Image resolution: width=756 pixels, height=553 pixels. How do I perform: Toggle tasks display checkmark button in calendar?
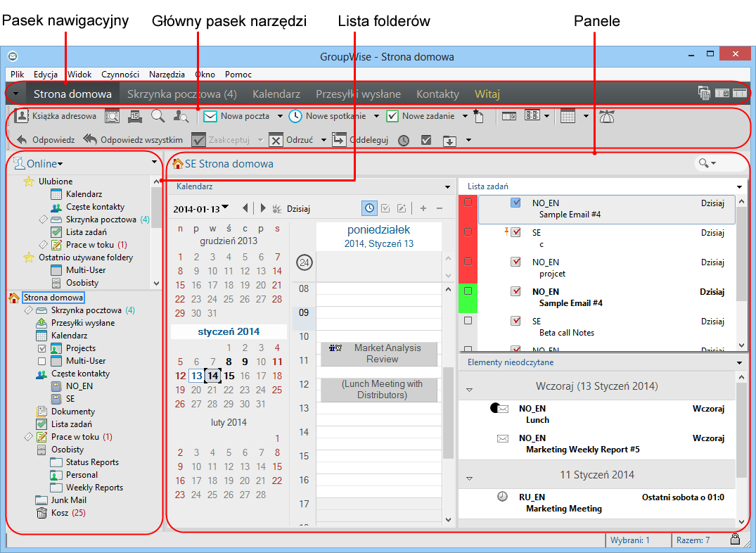[385, 208]
